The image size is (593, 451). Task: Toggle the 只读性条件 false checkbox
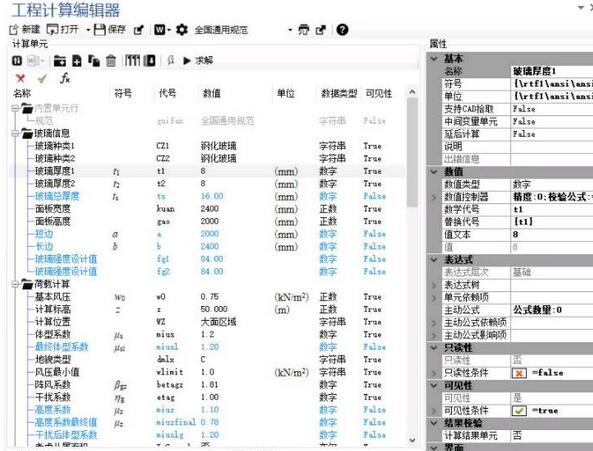pyautogui.click(x=519, y=373)
